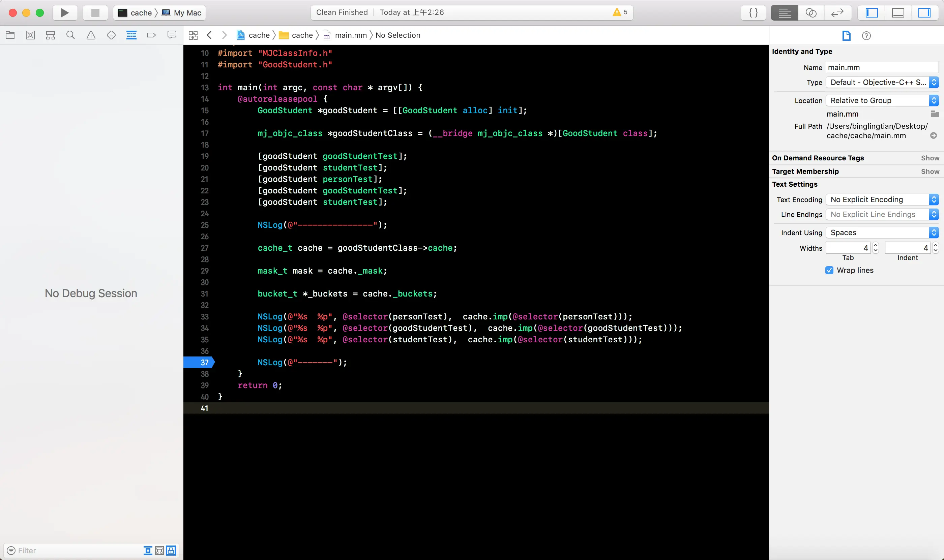Open the Quick Help inspector
944x560 pixels.
click(x=866, y=36)
